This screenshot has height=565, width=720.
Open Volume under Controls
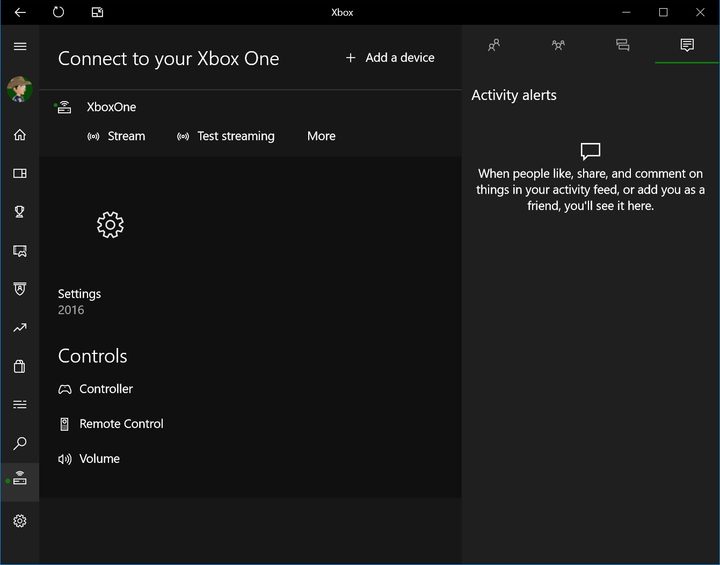pos(89,459)
